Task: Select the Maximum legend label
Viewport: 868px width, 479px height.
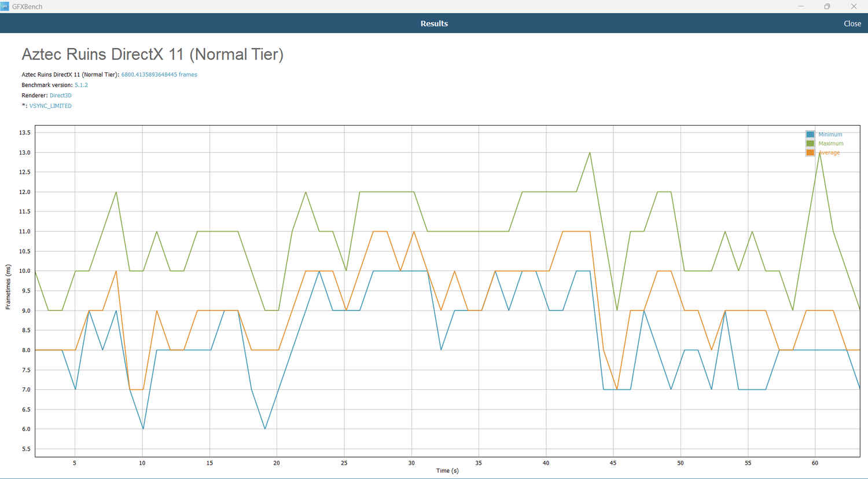Action: (830, 144)
